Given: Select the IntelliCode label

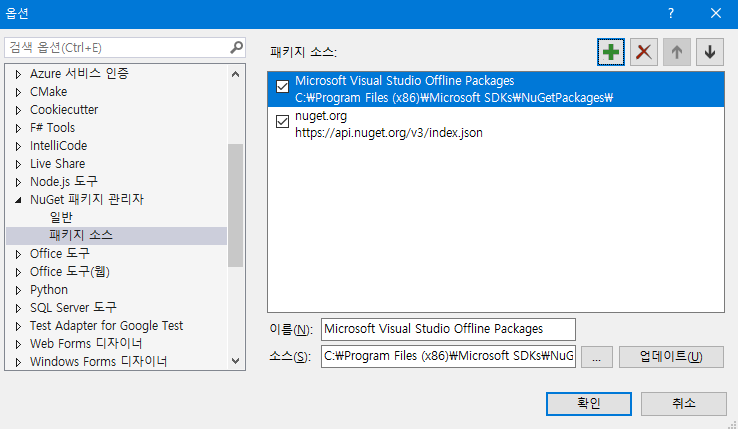Looking at the screenshot, I should (x=58, y=146).
